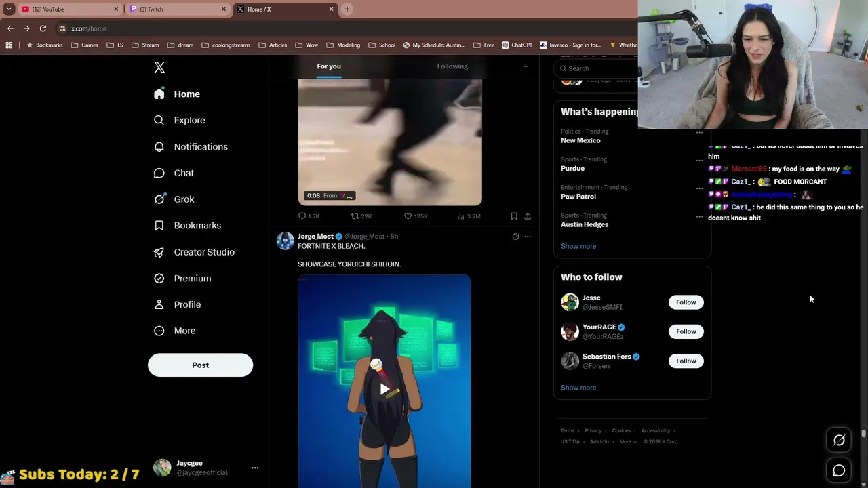The width and height of the screenshot is (868, 488).
Task: Expand footer More links
Action: pos(628,442)
